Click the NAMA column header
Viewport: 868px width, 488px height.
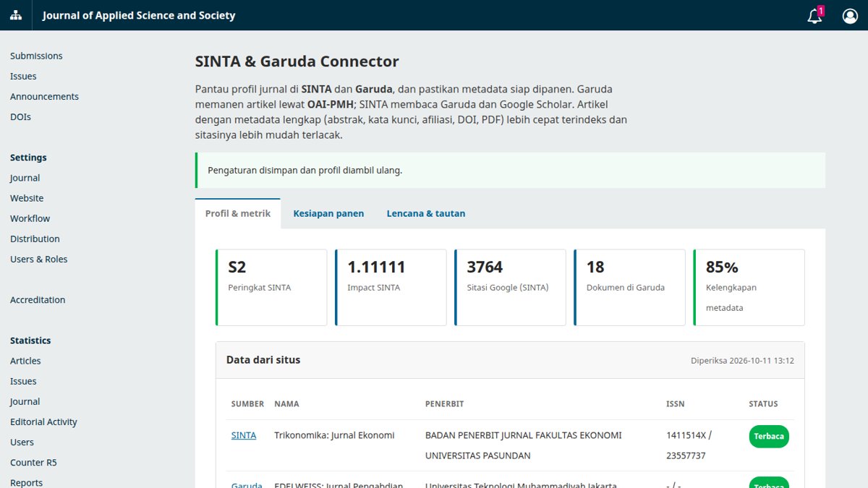286,404
